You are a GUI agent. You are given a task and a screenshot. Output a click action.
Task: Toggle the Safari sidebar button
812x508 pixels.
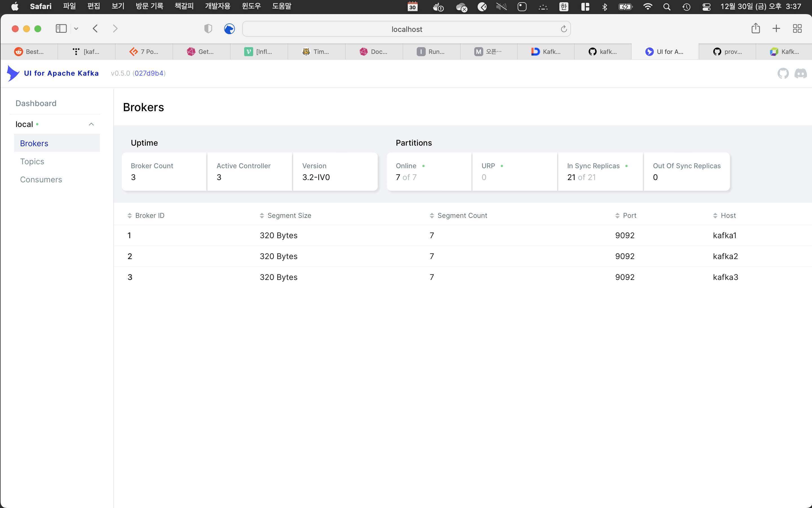(61, 29)
